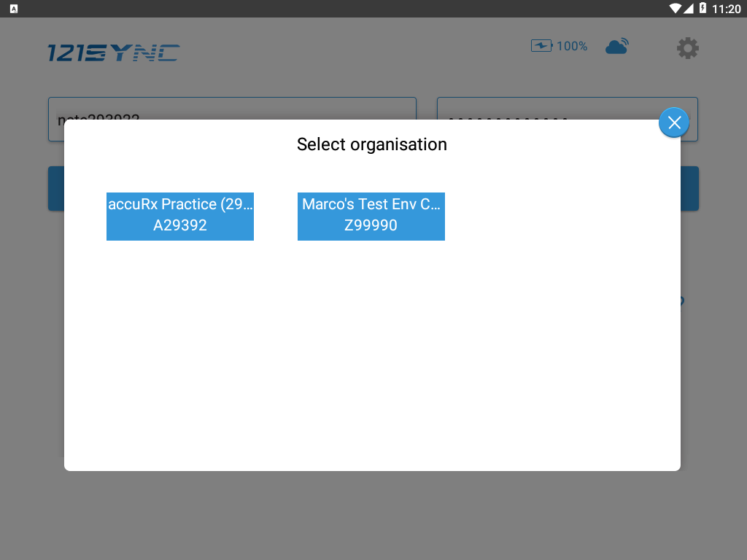Tap the system battery status icon

tap(703, 8)
